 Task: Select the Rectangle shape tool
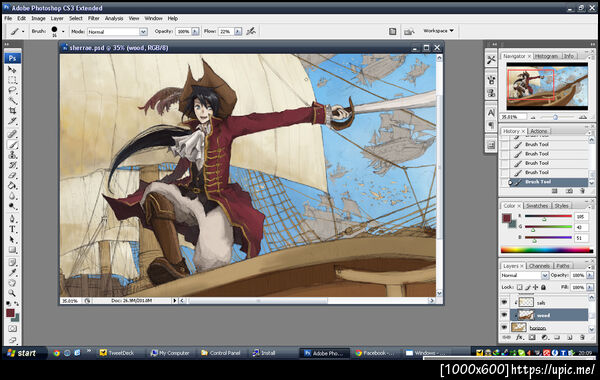click(12, 250)
